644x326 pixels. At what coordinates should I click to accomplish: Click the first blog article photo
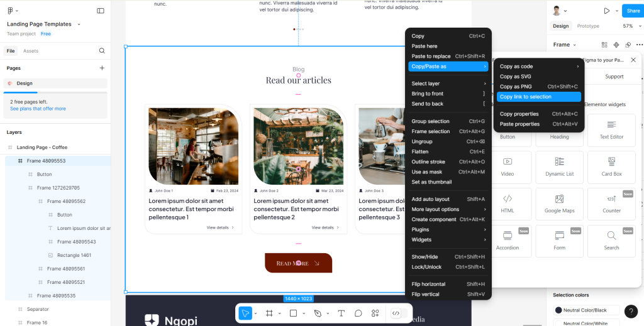pyautogui.click(x=194, y=146)
